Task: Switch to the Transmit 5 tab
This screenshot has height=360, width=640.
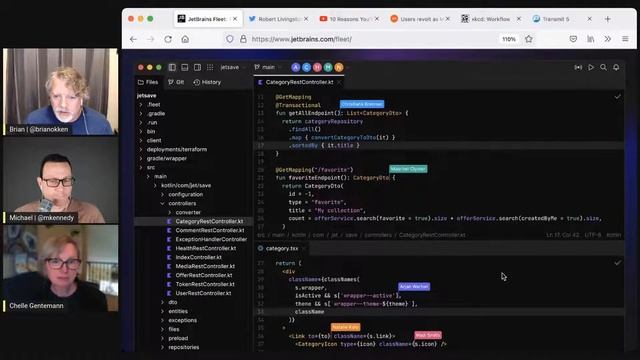Action: tap(562, 19)
